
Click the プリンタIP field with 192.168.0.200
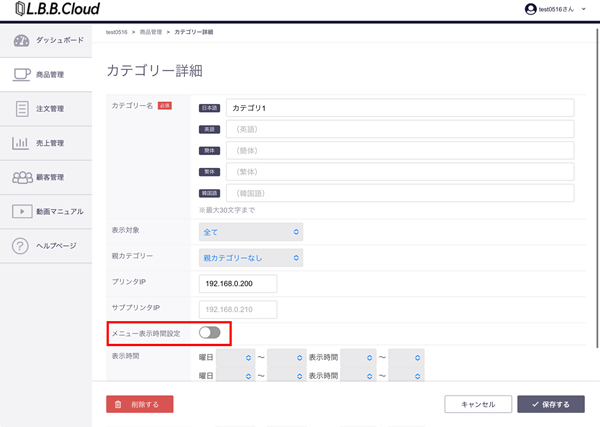237,284
